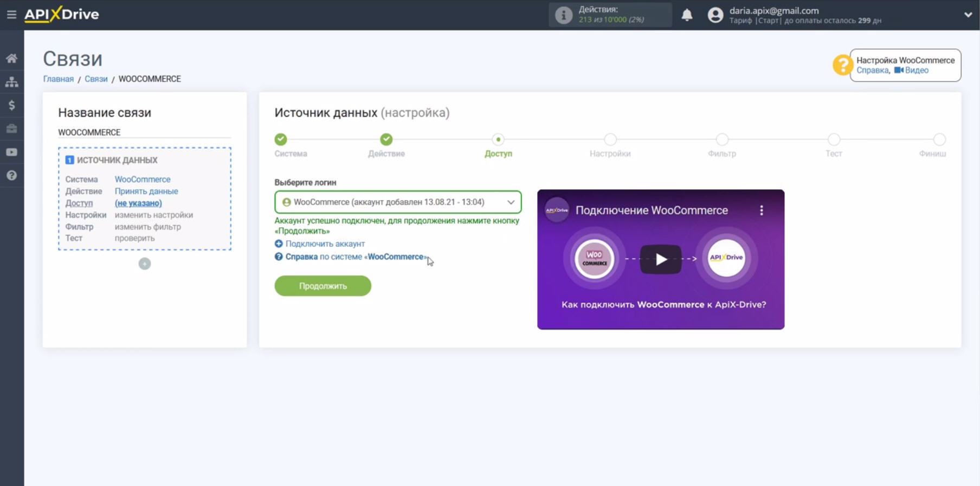Edit the connection name WOOCOMMERCE field

pos(144,132)
